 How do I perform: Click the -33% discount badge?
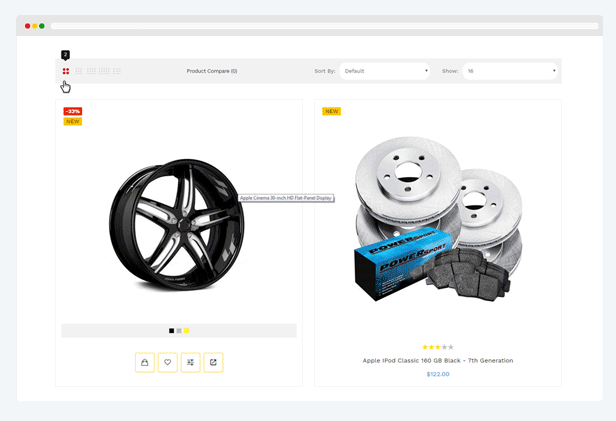coord(73,111)
